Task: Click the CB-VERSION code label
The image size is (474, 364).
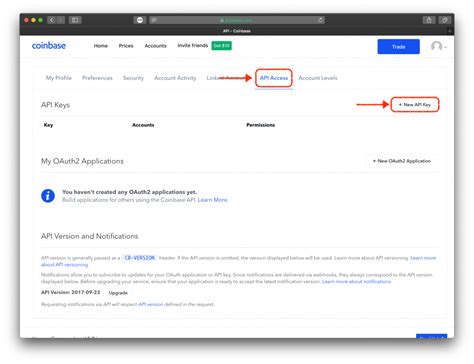Action: (140, 258)
